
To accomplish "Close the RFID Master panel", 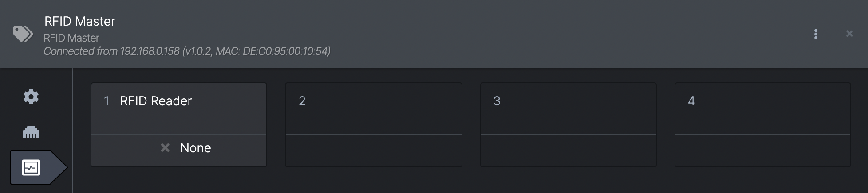I will click(849, 34).
